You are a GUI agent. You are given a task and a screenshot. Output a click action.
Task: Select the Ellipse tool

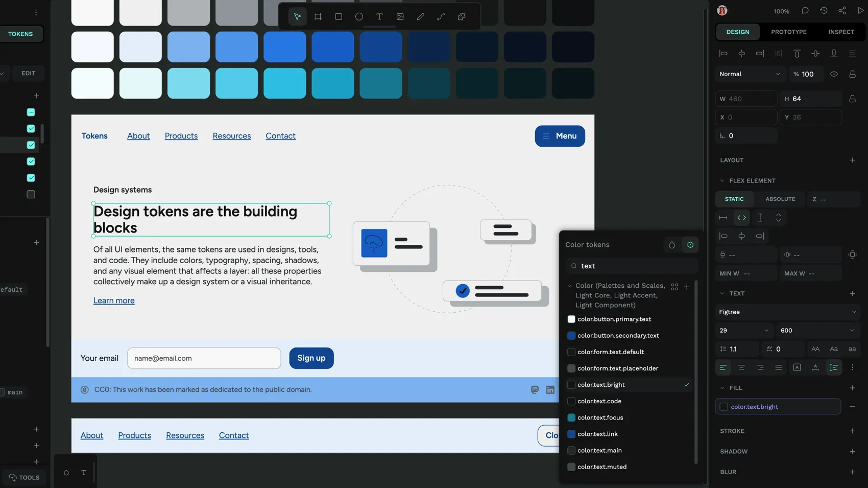click(359, 16)
